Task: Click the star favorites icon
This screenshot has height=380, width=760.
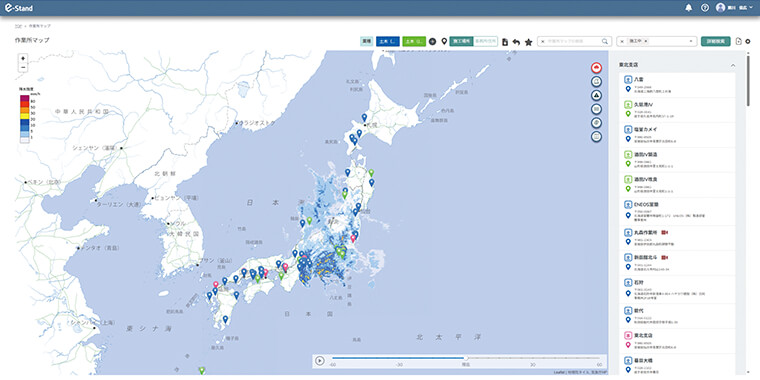Action: click(528, 42)
